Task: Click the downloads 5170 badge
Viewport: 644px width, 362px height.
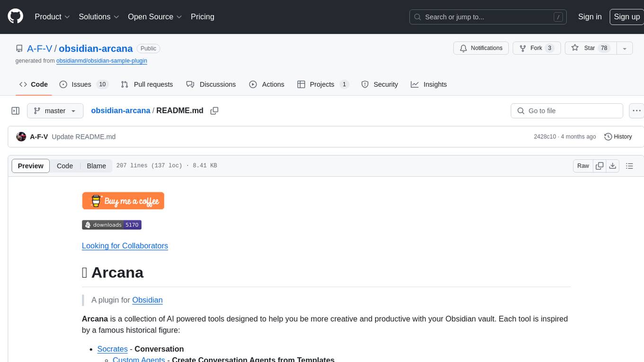Action: click(112, 225)
